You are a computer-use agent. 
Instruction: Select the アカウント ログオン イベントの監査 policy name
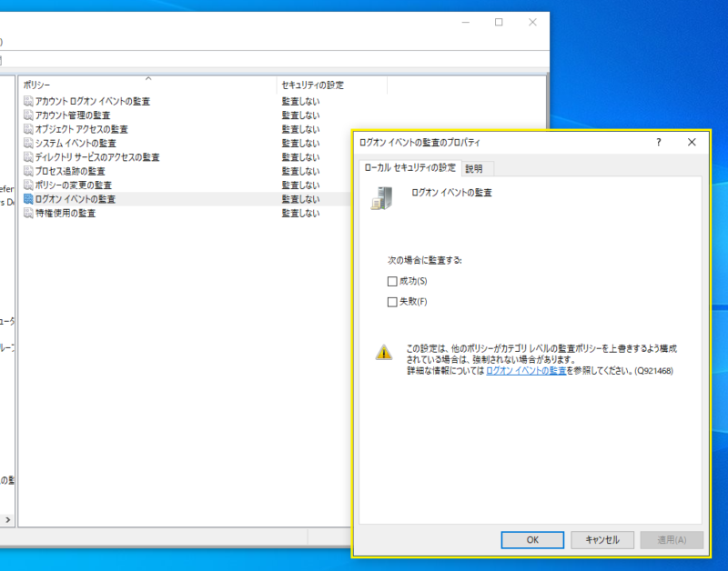[93, 101]
